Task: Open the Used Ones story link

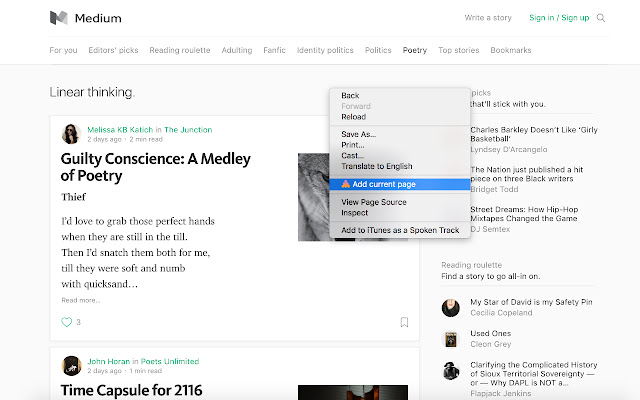Action: point(491,333)
